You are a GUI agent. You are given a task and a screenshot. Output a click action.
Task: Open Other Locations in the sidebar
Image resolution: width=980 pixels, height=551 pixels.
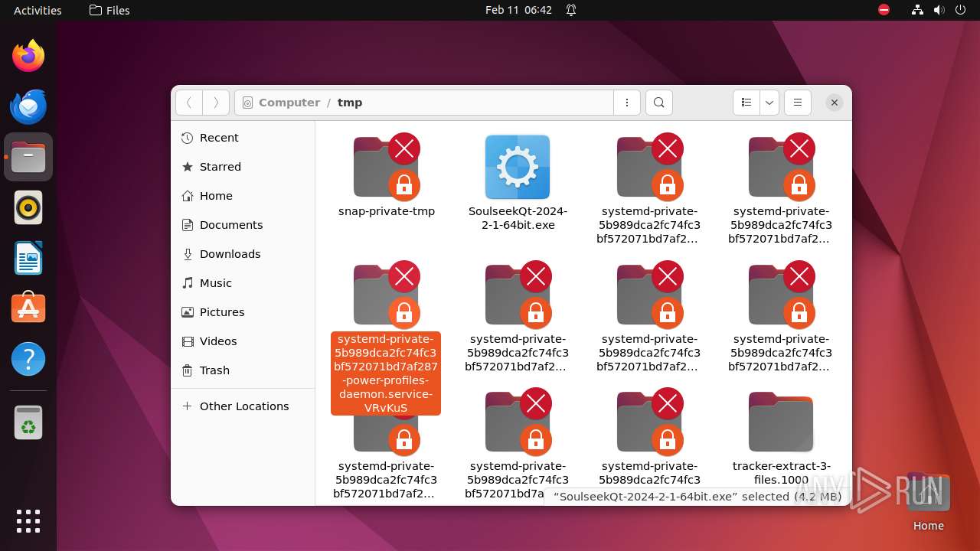pos(243,406)
